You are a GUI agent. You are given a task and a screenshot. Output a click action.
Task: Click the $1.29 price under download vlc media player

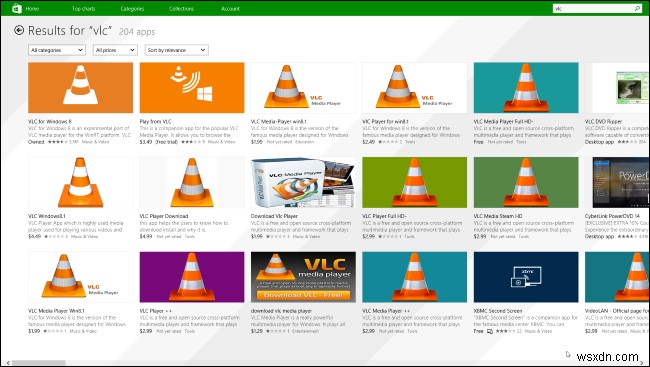pyautogui.click(x=257, y=331)
